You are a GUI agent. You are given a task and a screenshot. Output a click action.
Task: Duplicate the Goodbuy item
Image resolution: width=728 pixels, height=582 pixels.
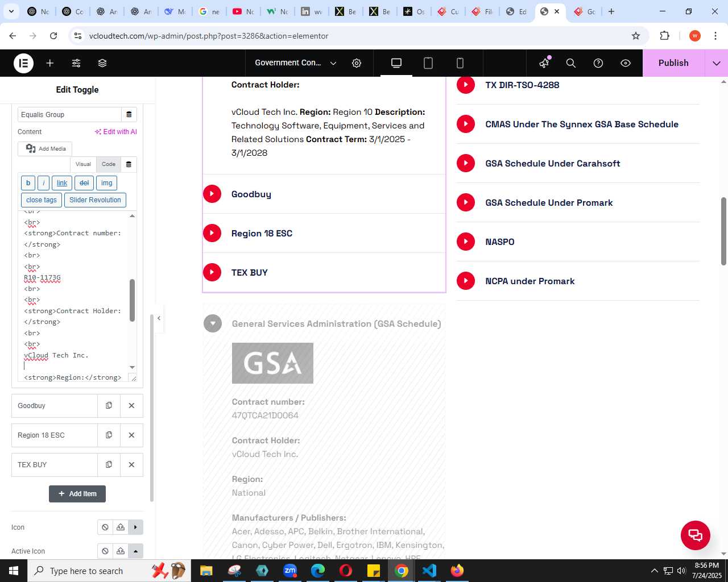pyautogui.click(x=109, y=406)
